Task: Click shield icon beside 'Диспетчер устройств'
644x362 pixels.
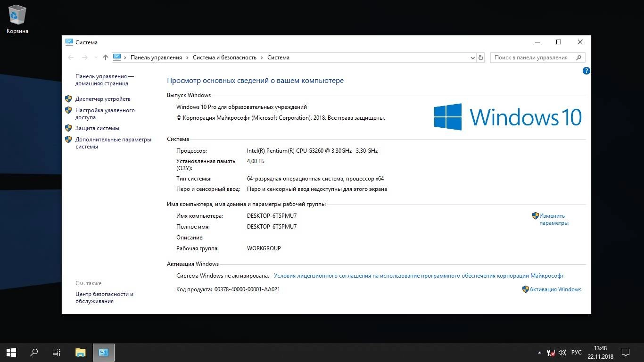Action: [68, 99]
